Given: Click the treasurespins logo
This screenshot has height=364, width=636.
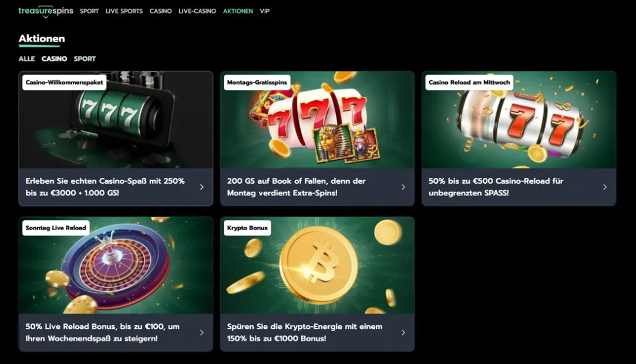Looking at the screenshot, I should (x=46, y=11).
